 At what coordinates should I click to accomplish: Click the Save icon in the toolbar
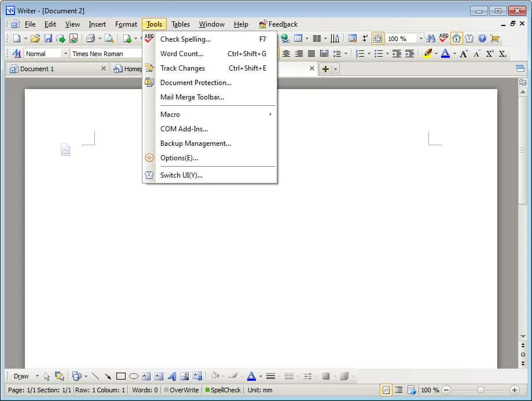coord(48,39)
